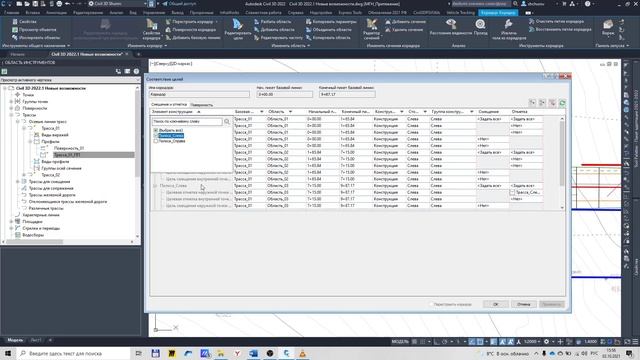Open the Express Tools ribbon tab
This screenshot has width=640, height=360.
coord(350,13)
